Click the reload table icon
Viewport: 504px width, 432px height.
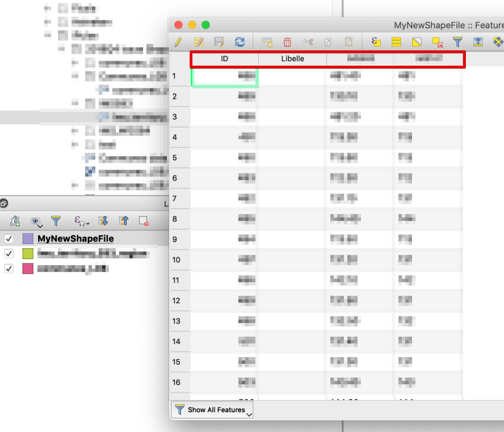240,42
